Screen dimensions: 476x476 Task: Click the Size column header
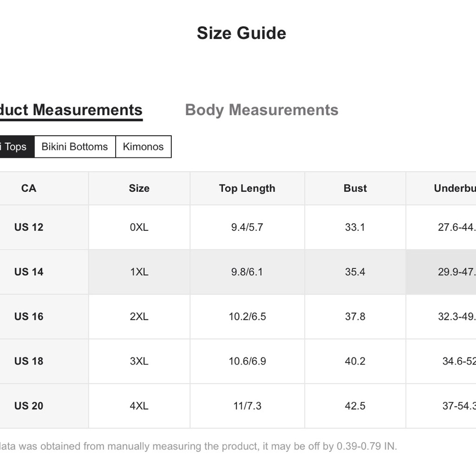(139, 188)
